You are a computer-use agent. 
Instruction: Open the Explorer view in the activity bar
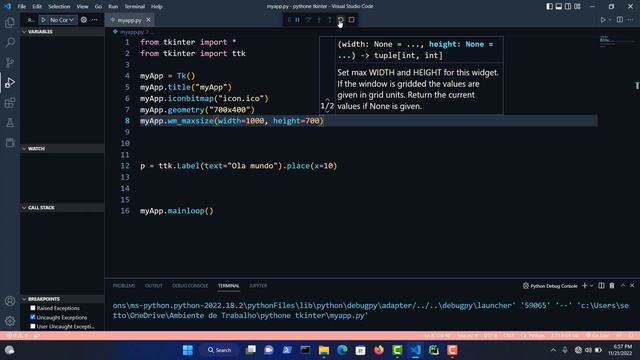tap(10, 22)
